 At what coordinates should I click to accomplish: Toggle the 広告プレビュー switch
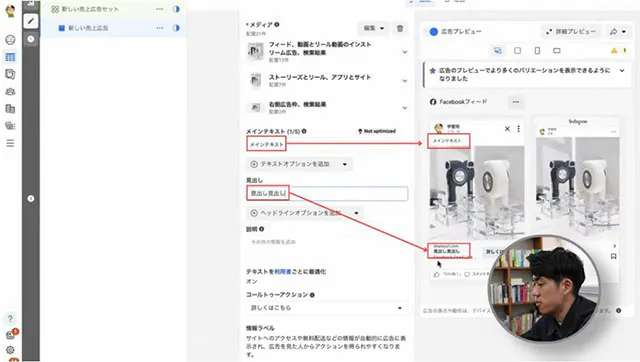[x=433, y=31]
